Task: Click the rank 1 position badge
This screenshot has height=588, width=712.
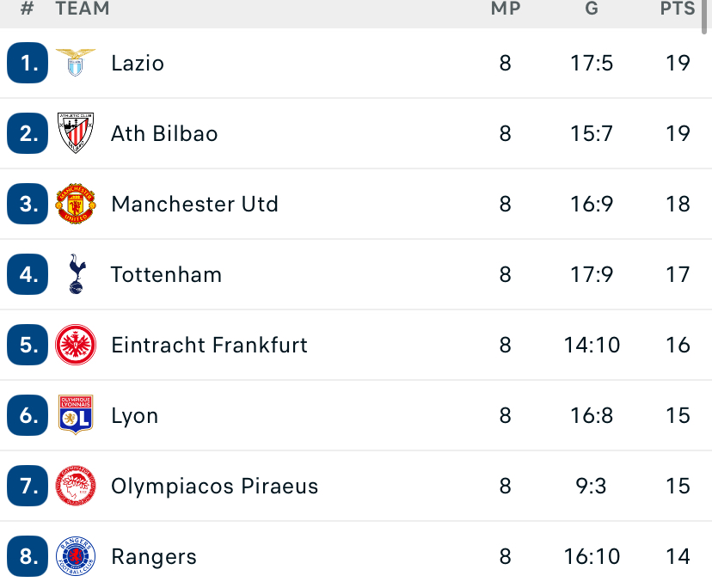Action: click(28, 63)
